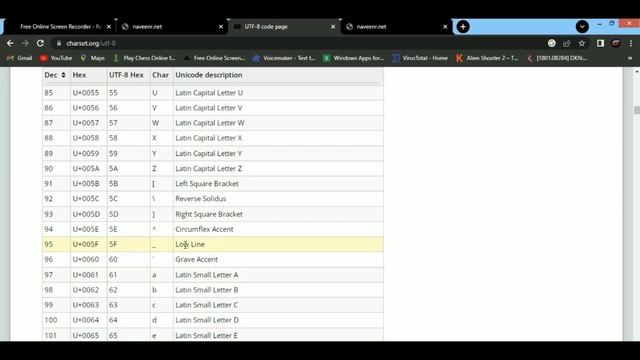This screenshot has height=360, width=640.
Task: Click 'Reverse Solidus' description
Action: (200, 198)
